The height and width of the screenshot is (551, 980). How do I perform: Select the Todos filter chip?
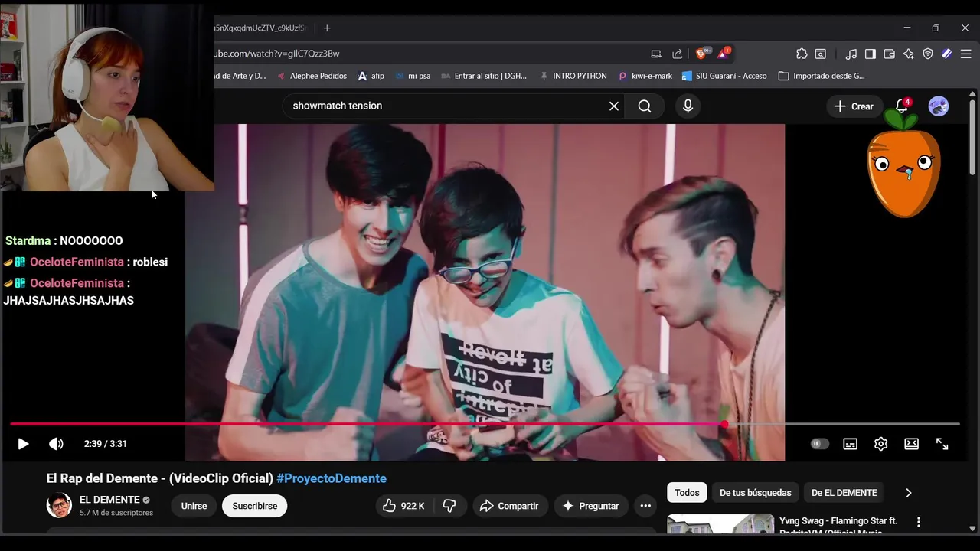point(687,493)
